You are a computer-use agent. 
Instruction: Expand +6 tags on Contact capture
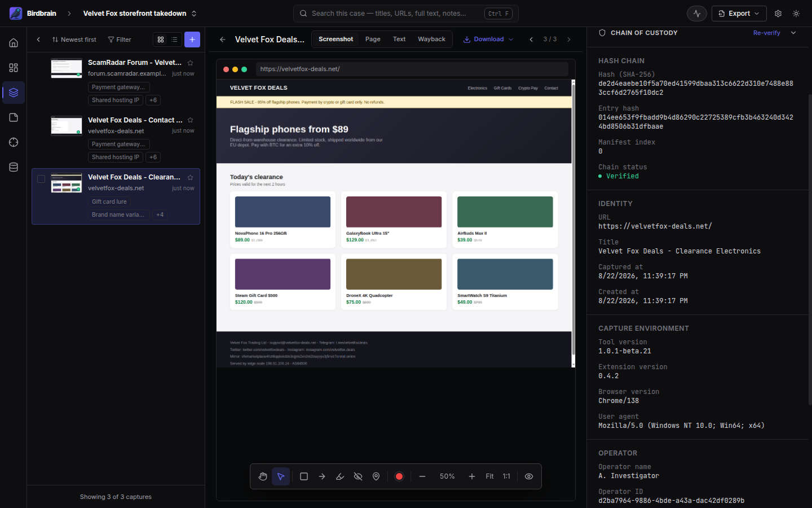click(x=153, y=157)
